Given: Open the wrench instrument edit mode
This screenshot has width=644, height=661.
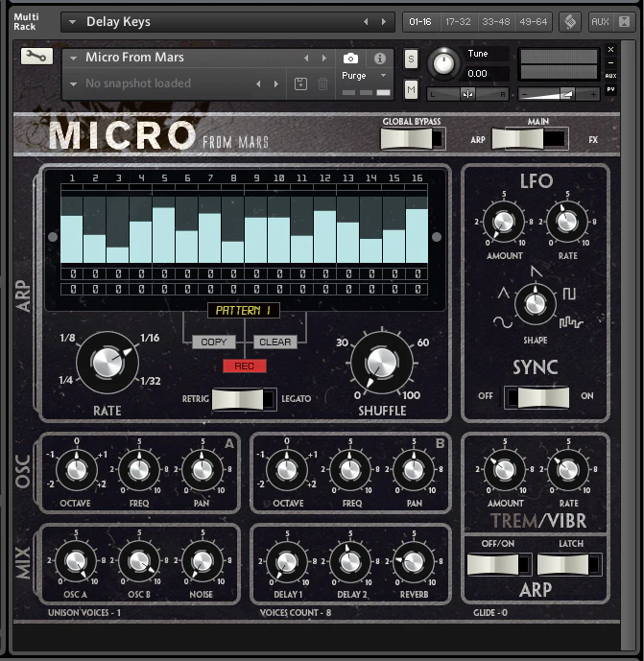Looking at the screenshot, I should pyautogui.click(x=36, y=56).
